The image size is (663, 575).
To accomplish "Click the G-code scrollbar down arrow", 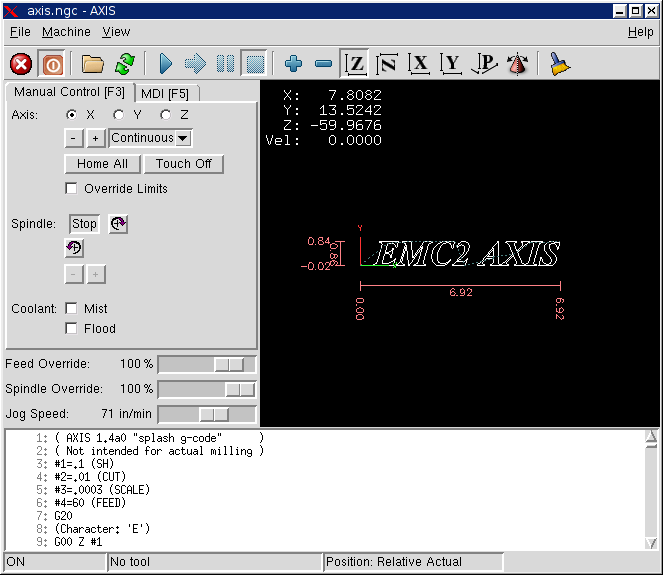I will click(x=651, y=543).
